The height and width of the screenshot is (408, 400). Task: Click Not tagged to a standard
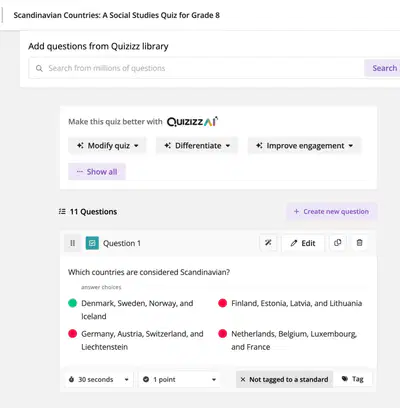click(284, 379)
